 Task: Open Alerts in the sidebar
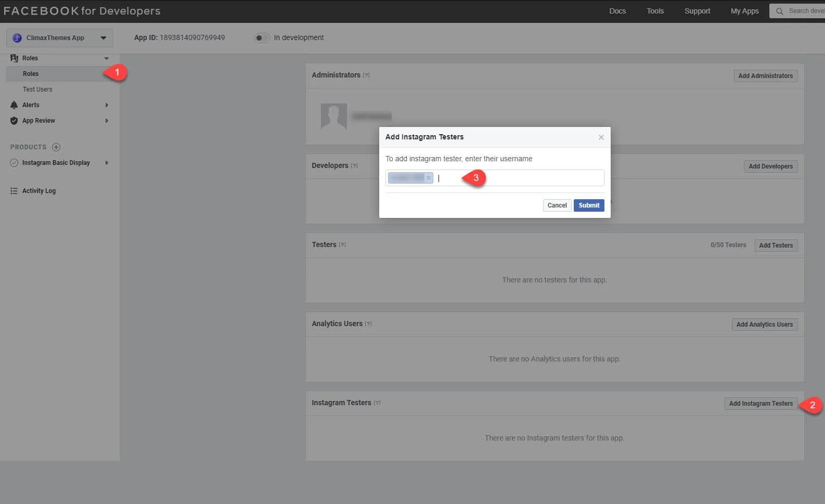31,105
